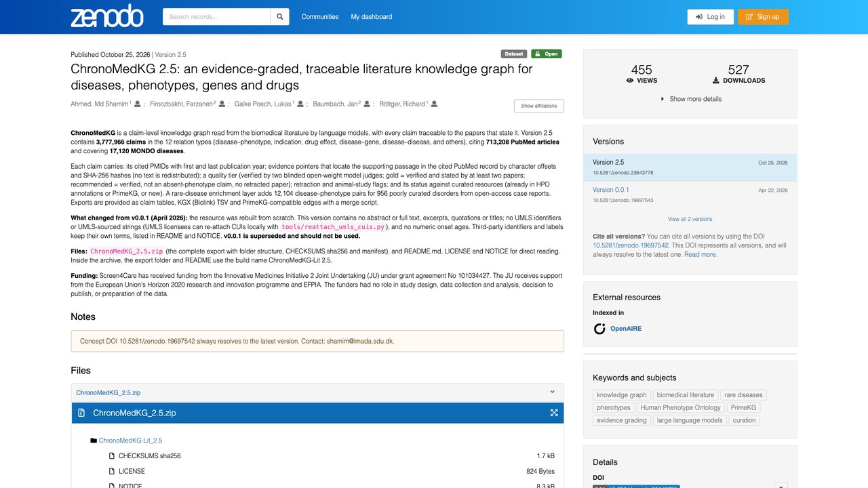The image size is (868, 488).
Task: Click the PrimeKG keyword tag
Action: pyautogui.click(x=743, y=408)
